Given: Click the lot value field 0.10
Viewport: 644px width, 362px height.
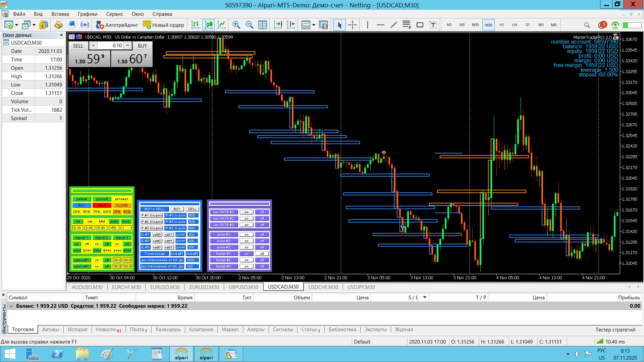Looking at the screenshot, I should [77, 228].
